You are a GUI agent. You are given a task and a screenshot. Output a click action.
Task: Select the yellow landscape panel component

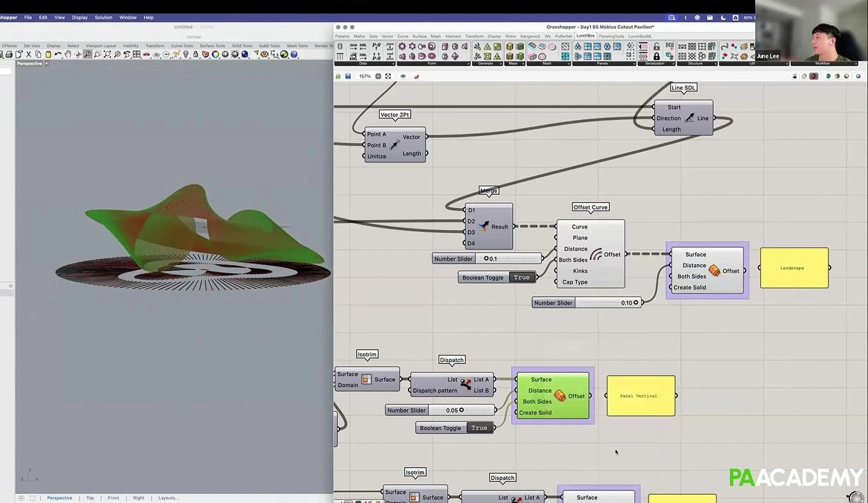point(794,267)
